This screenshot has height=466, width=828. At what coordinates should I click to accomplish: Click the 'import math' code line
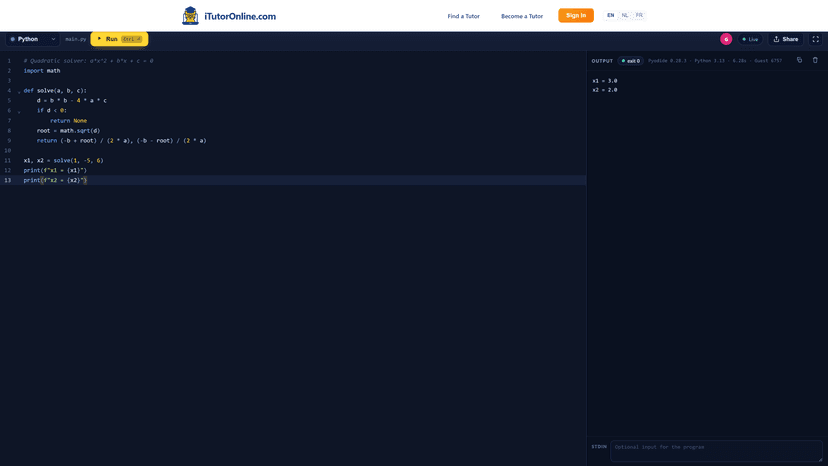[x=42, y=71]
